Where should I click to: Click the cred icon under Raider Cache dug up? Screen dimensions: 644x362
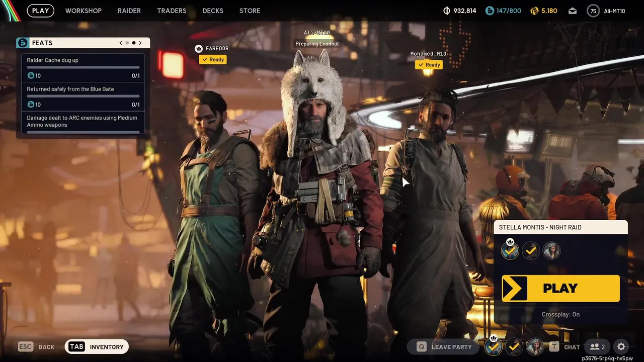coord(31,75)
